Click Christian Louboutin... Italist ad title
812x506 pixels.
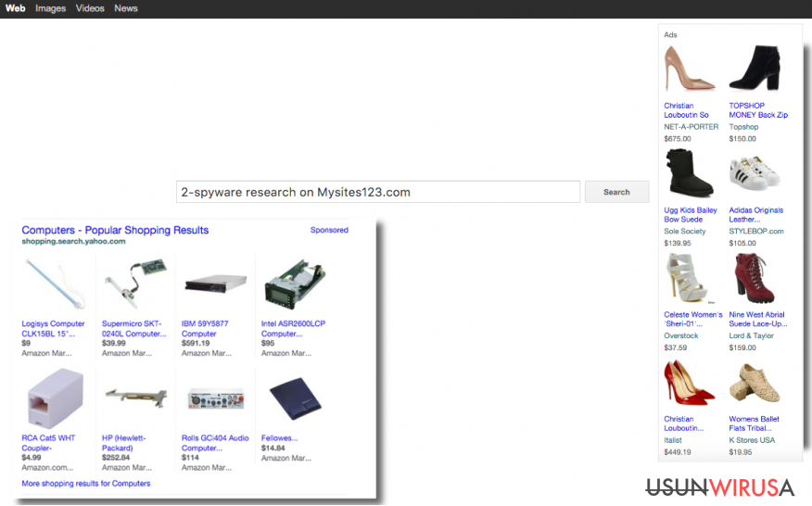pos(683,424)
